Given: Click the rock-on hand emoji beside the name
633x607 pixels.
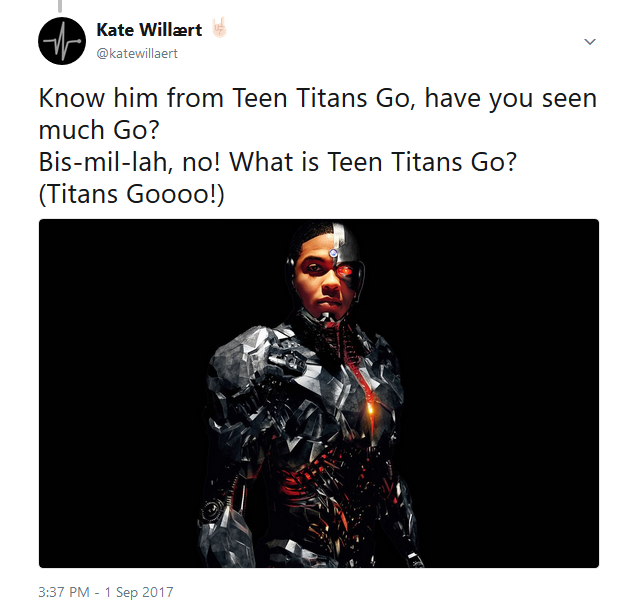Looking at the screenshot, I should (x=220, y=28).
